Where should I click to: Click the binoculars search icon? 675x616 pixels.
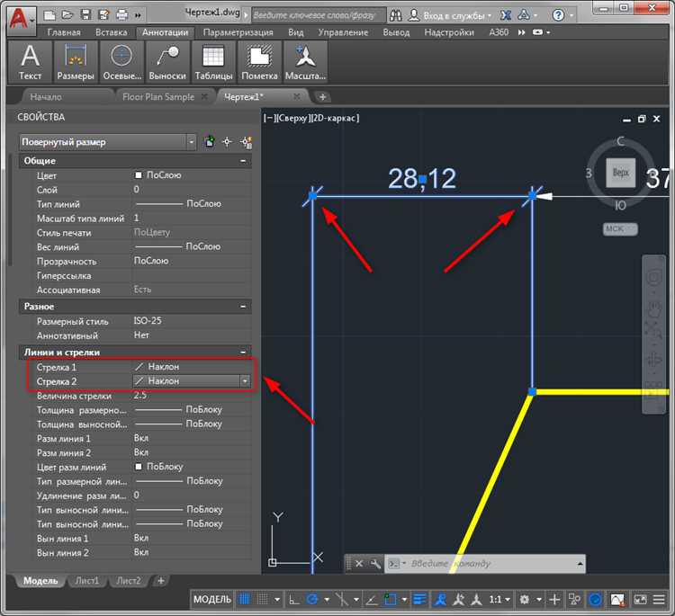(x=396, y=16)
